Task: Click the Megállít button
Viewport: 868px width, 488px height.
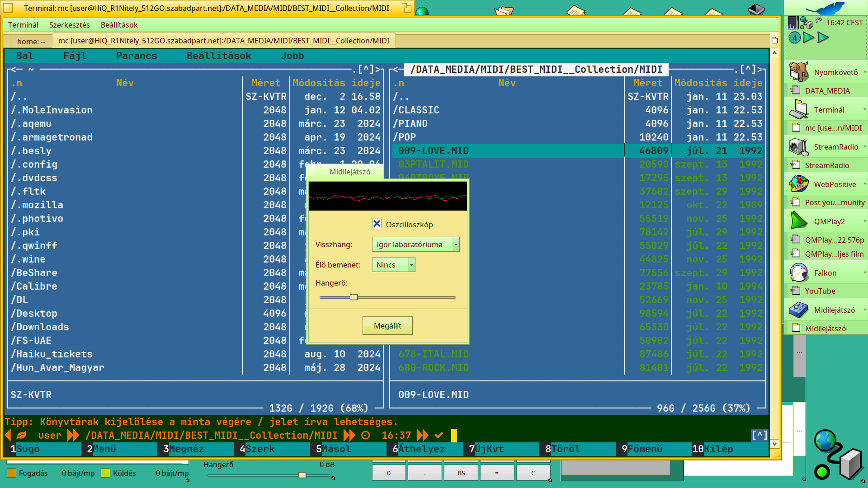Action: tap(387, 326)
